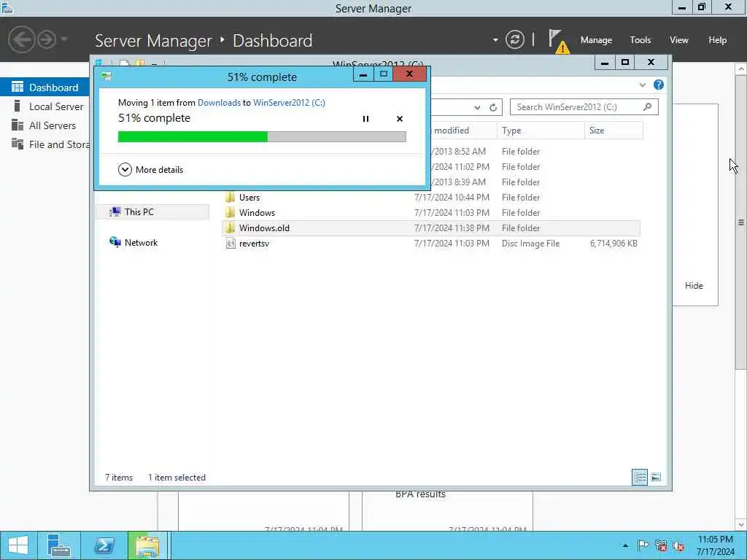This screenshot has width=747, height=560.
Task: Cancel the move with the X beside pause
Action: click(x=400, y=119)
